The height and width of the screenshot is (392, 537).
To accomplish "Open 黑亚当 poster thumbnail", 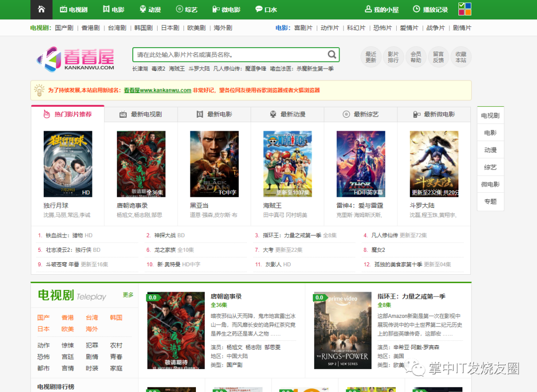I will point(214,164).
